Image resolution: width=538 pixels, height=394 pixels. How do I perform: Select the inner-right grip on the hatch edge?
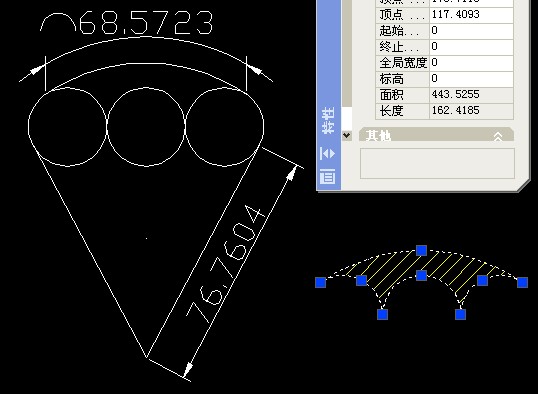(x=482, y=280)
